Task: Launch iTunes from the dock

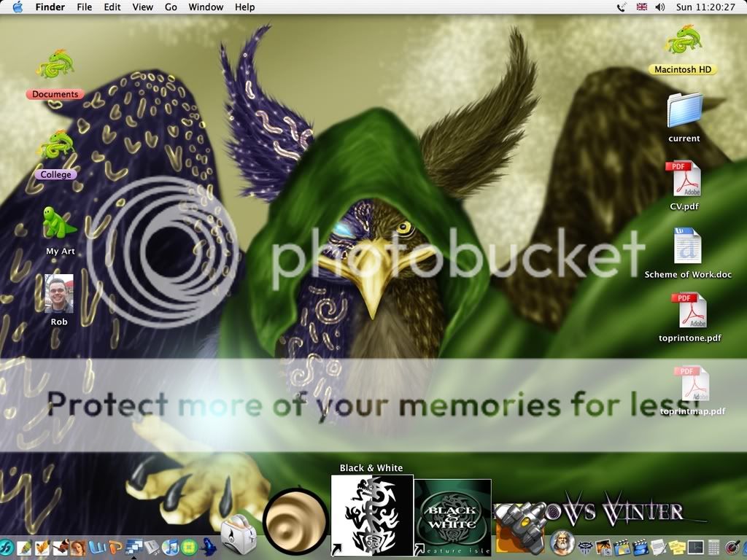Action: [x=171, y=547]
